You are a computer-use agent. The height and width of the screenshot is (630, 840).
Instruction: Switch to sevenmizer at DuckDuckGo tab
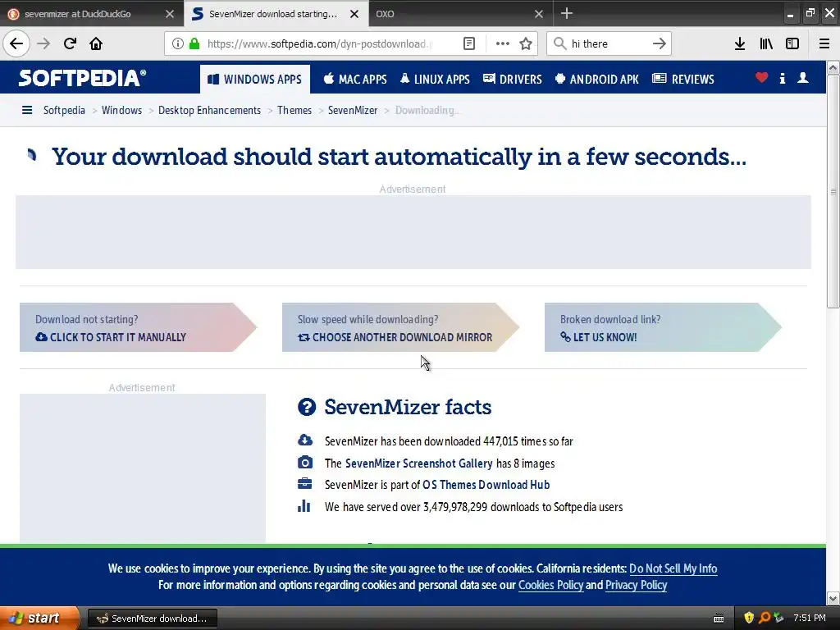[77, 14]
